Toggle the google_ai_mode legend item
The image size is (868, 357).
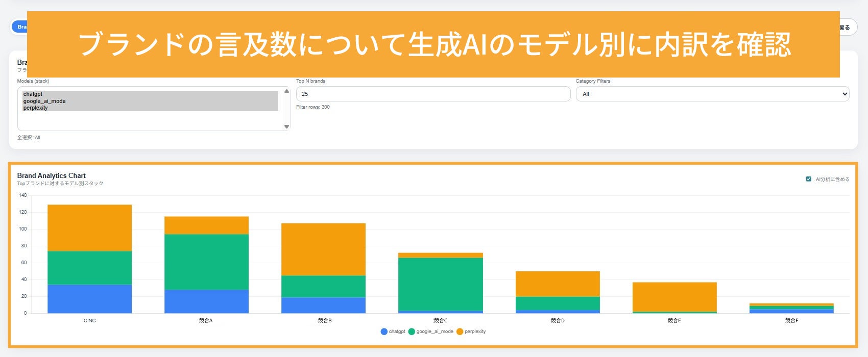(x=431, y=331)
